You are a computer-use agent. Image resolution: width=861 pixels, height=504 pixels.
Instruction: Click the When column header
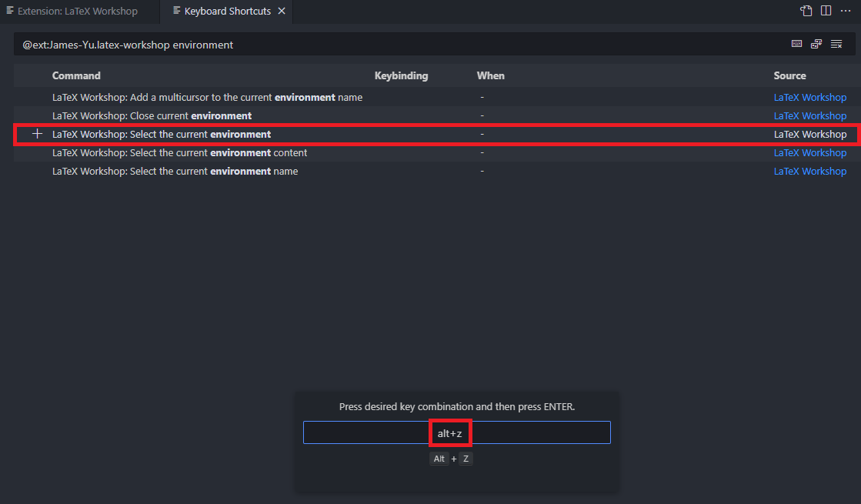pos(490,75)
